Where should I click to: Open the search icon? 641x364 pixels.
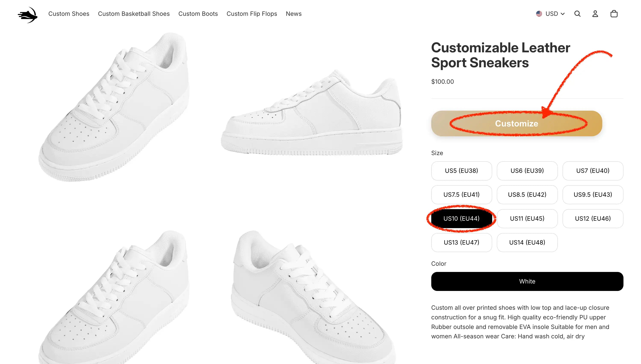577,14
